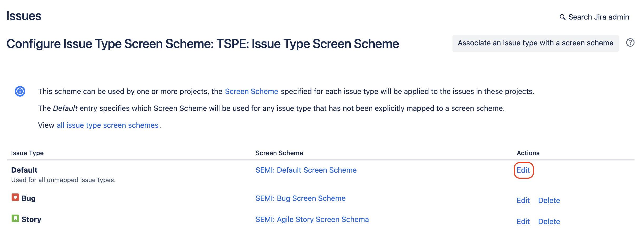This screenshot has width=644, height=237.
Task: Edit the Bug screen scheme mapping
Action: [x=523, y=201]
